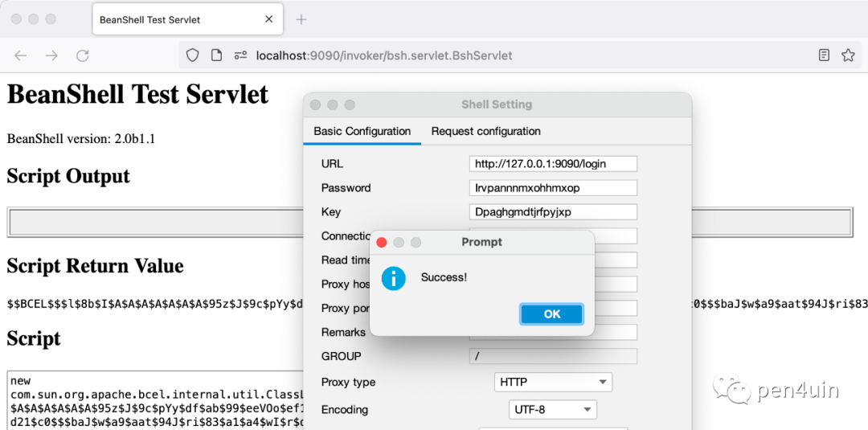Select the BeanShell Test Servlet browser tab
868x430 pixels.
[x=188, y=19]
